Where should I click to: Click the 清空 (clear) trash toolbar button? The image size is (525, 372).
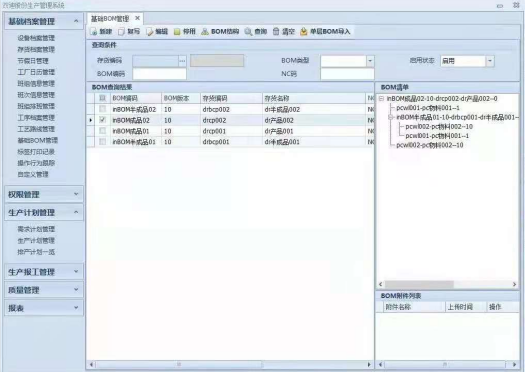pyautogui.click(x=284, y=31)
